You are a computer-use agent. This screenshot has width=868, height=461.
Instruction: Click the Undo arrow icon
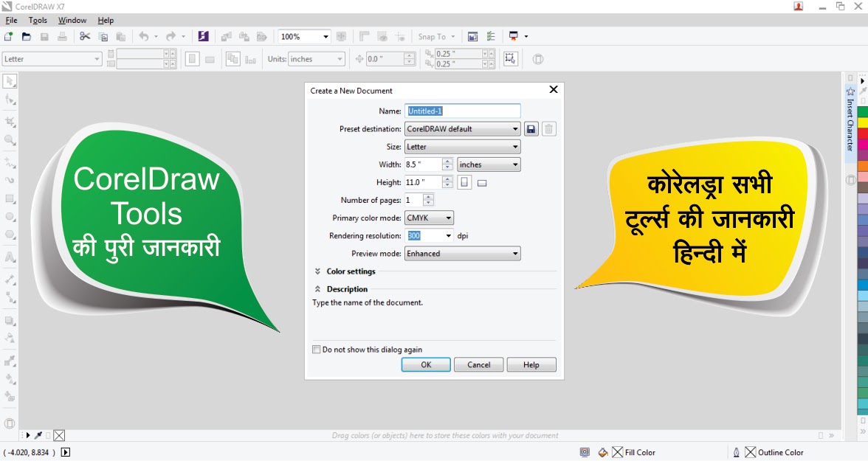pos(144,37)
